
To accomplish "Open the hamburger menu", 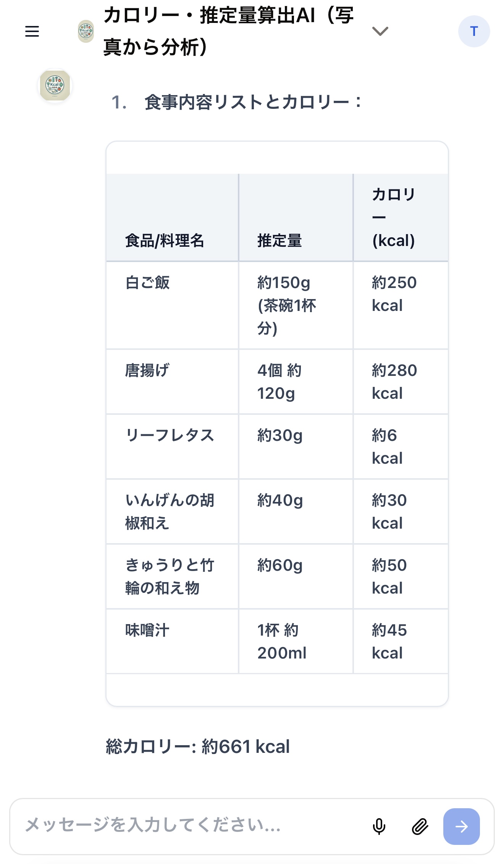I will click(x=32, y=31).
